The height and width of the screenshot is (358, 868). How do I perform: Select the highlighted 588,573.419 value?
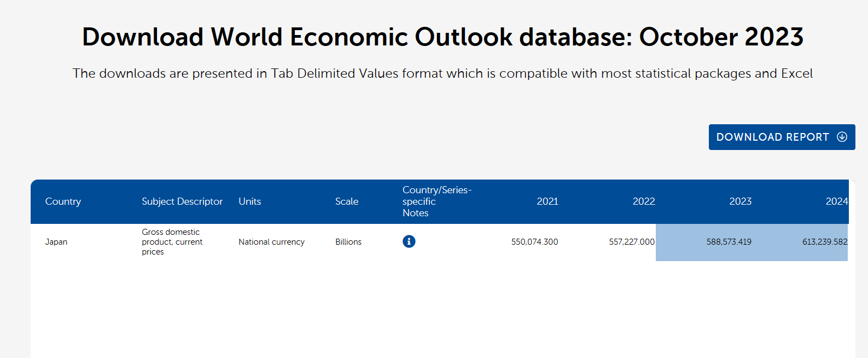[x=729, y=242]
